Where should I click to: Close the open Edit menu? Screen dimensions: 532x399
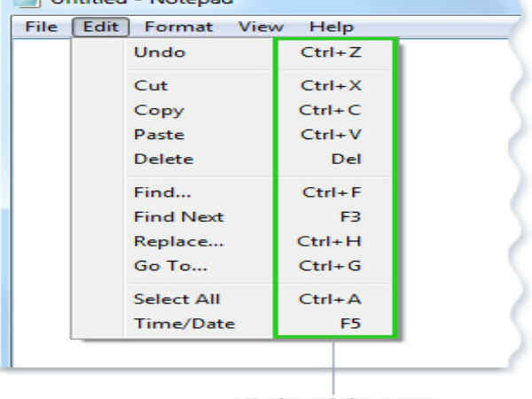pyautogui.click(x=100, y=27)
